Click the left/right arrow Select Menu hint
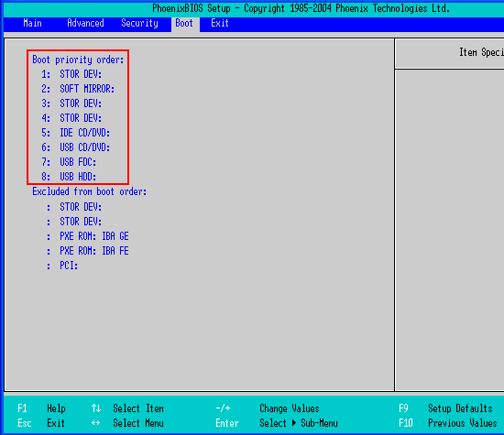504x435 pixels. pos(127,423)
